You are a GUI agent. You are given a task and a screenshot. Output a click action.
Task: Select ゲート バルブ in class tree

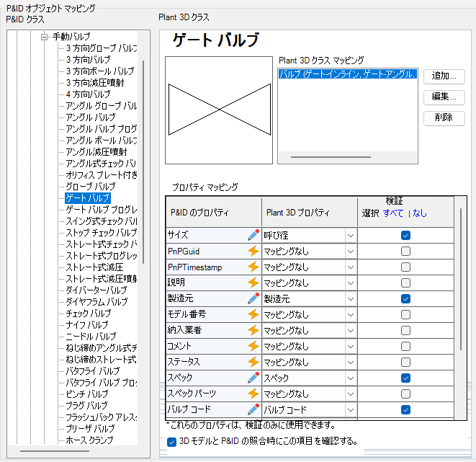click(x=87, y=198)
